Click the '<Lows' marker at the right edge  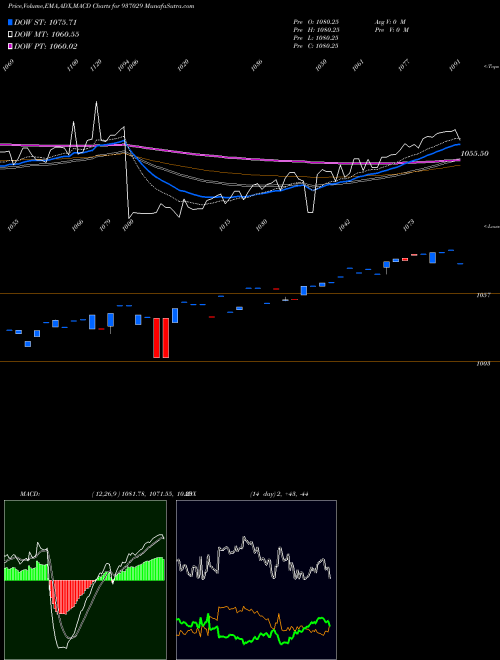[491, 226]
